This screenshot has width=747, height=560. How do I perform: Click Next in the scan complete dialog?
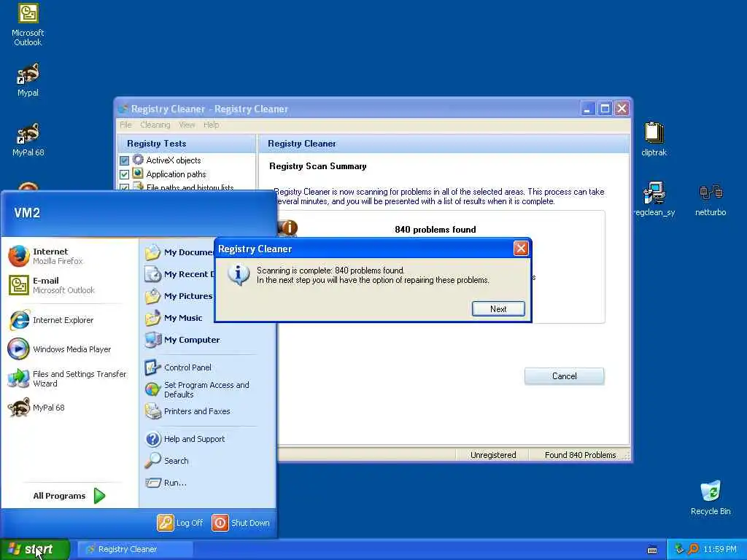pos(498,308)
